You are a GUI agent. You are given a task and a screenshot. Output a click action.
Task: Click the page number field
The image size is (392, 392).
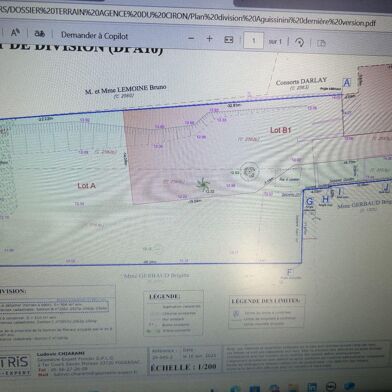[x=253, y=41]
